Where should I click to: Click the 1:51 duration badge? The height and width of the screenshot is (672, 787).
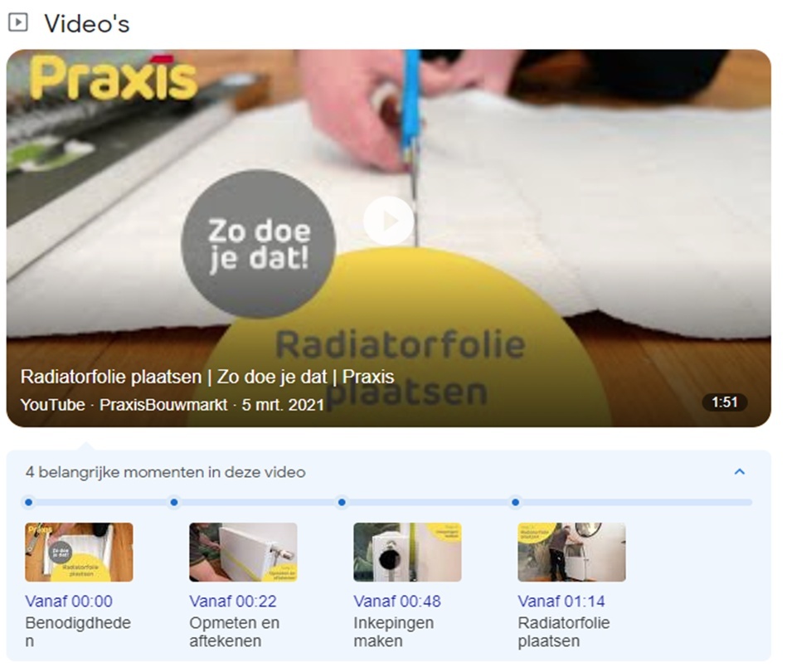724,402
